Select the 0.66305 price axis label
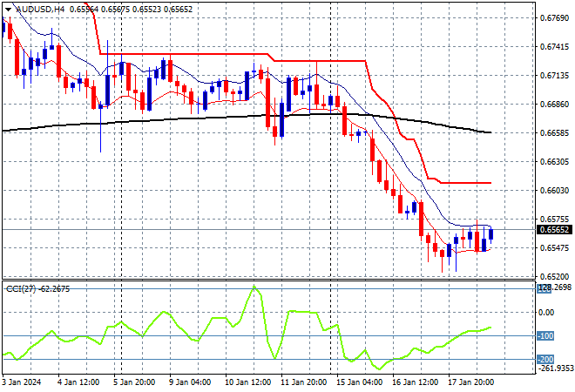 (x=554, y=162)
